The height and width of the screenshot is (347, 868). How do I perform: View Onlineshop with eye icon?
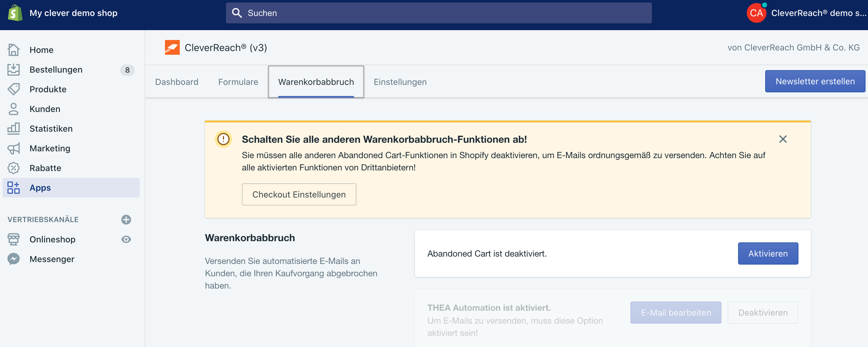(x=126, y=240)
